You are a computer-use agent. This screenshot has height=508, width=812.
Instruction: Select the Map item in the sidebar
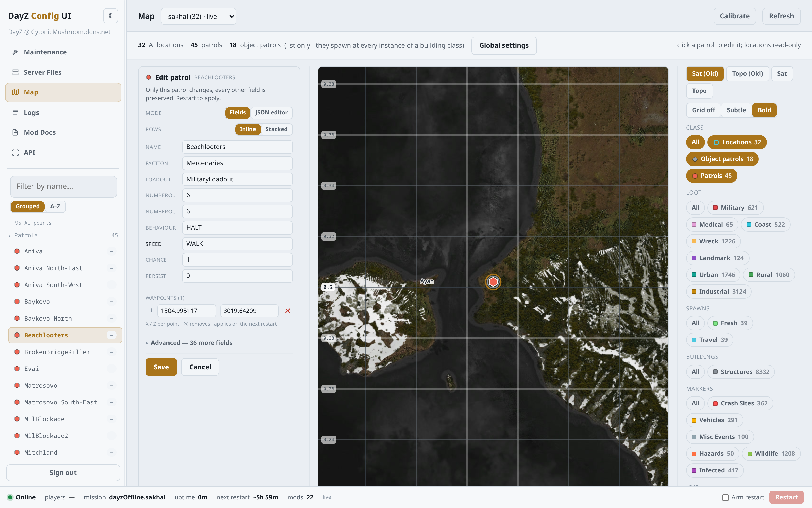coord(63,92)
